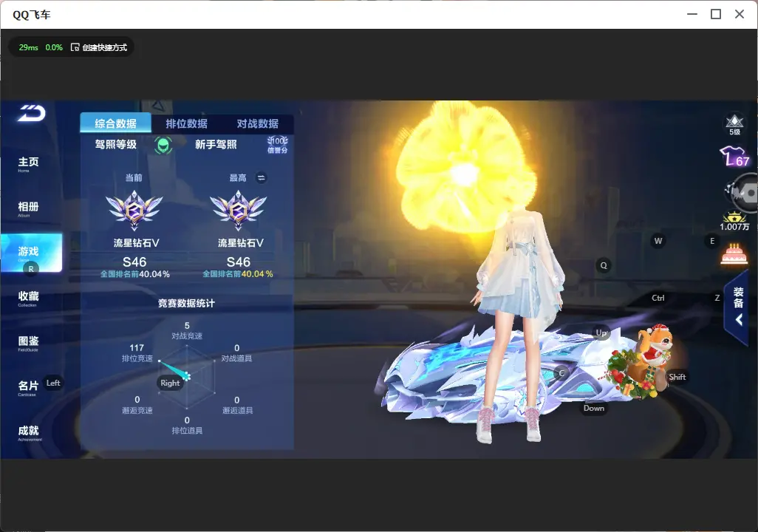Click the game logo icon above the sidebar
The height and width of the screenshot is (532, 758).
pos(32,113)
